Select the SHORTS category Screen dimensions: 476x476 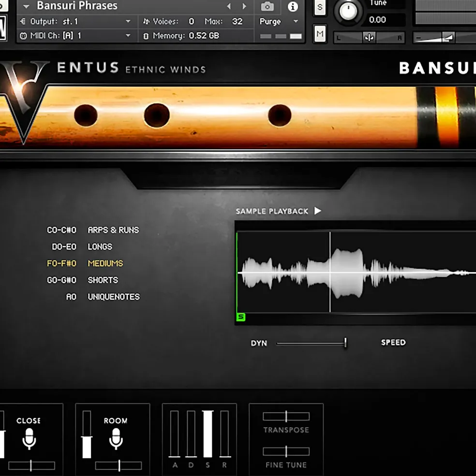pos(103,280)
